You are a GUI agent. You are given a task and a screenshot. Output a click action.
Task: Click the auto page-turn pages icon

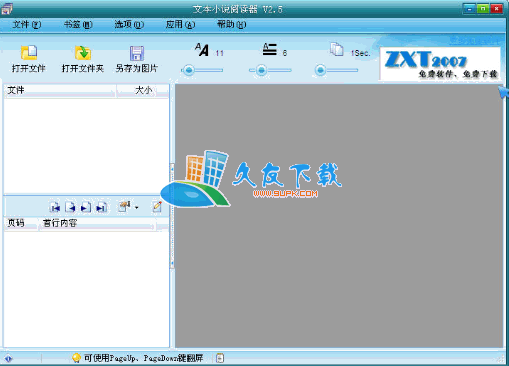point(337,49)
